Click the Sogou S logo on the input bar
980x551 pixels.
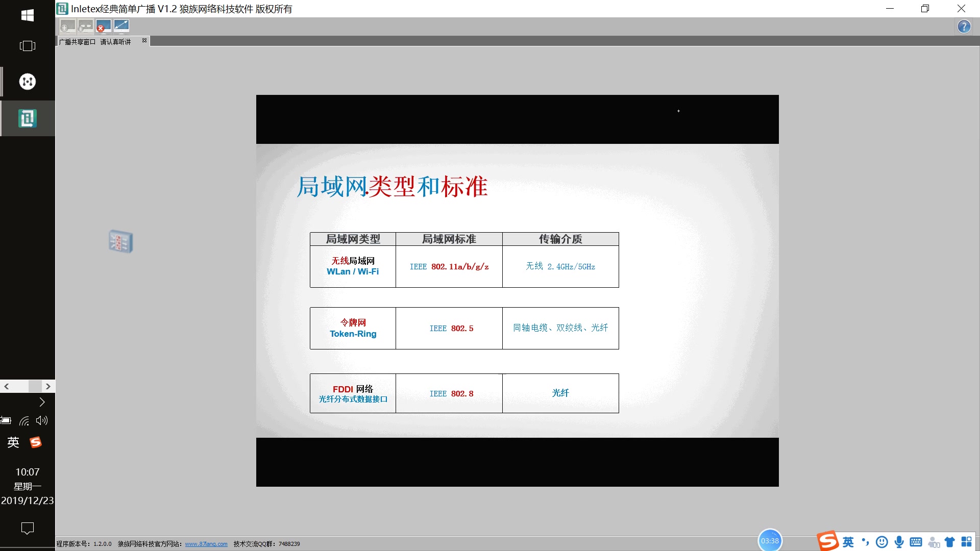[x=828, y=541]
